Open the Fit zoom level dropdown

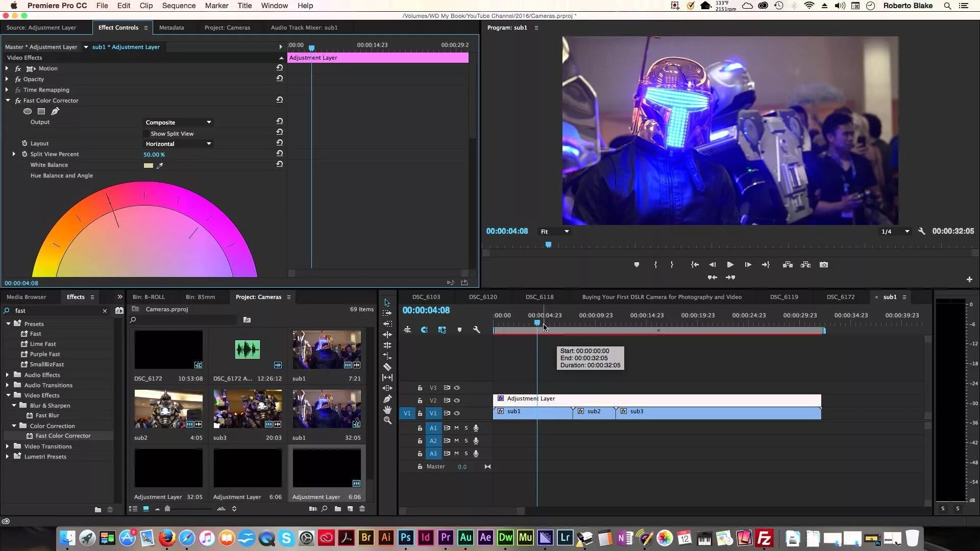pyautogui.click(x=554, y=232)
